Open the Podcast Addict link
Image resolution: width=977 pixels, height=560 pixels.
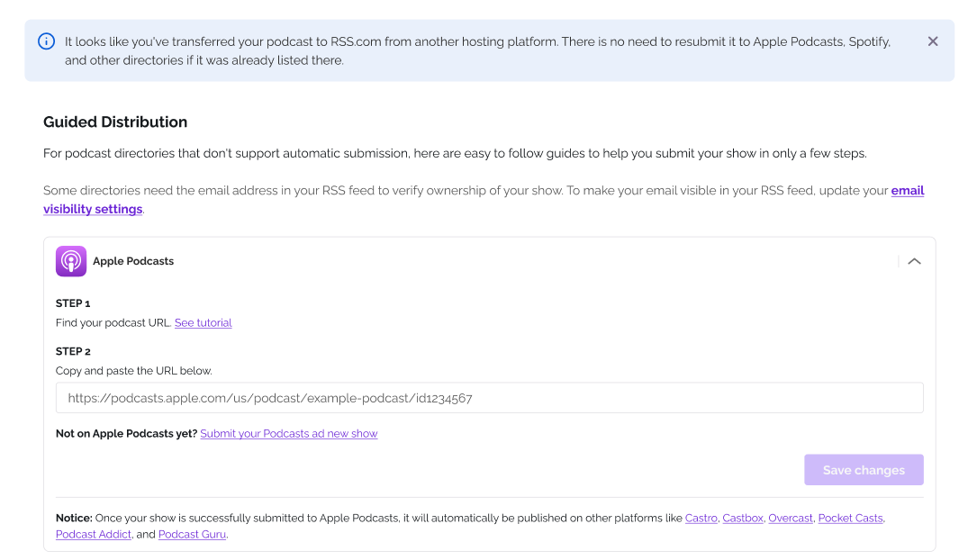(94, 535)
